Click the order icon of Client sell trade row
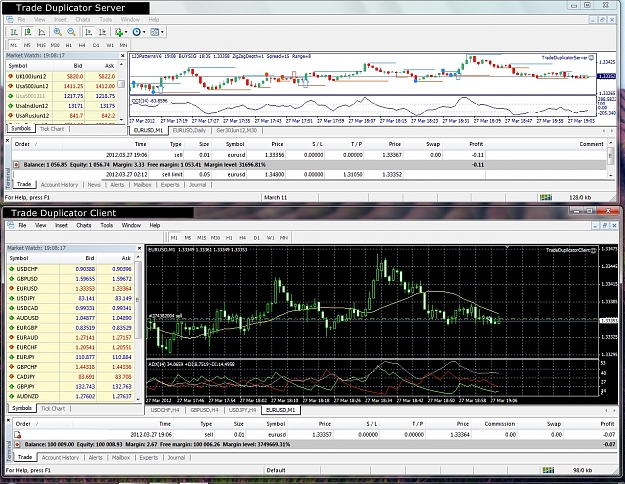This screenshot has height=484, width=625. 18,435
